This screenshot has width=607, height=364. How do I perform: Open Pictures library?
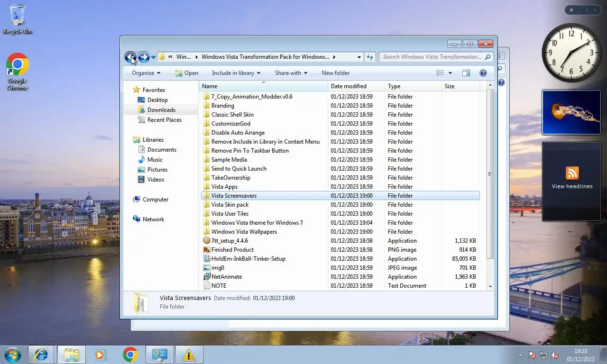[x=152, y=170]
